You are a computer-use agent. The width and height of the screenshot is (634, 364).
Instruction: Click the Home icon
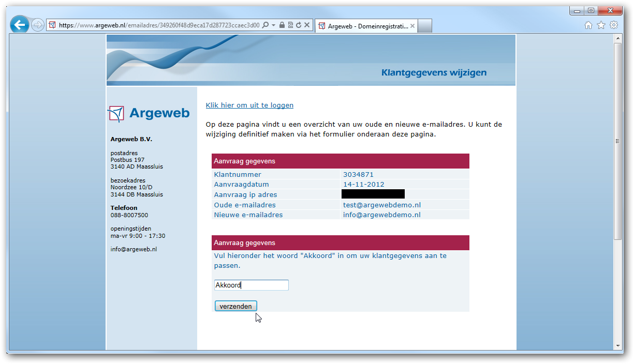coord(588,25)
